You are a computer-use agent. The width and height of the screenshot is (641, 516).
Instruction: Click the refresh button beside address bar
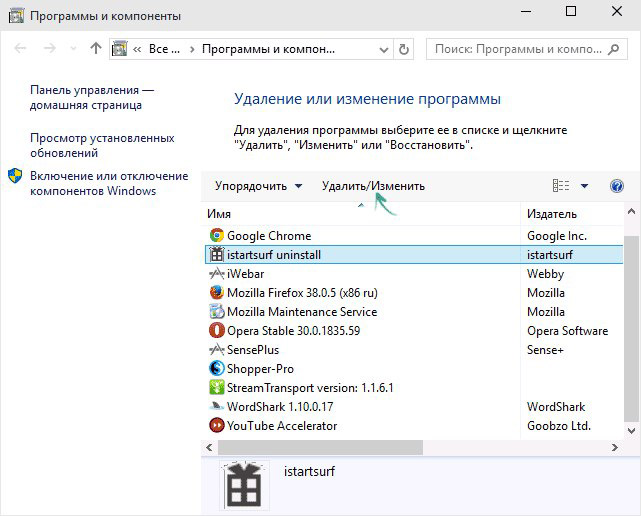(403, 48)
